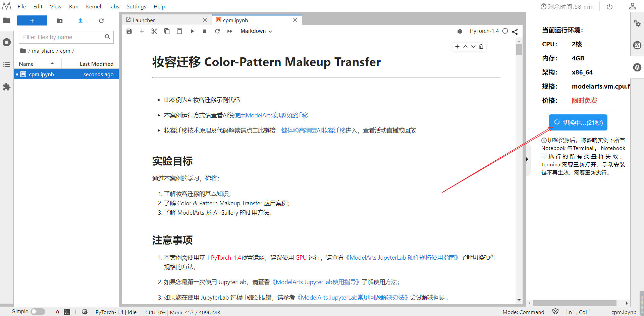Open the Edit menu
This screenshot has height=316, width=644.
38,6
